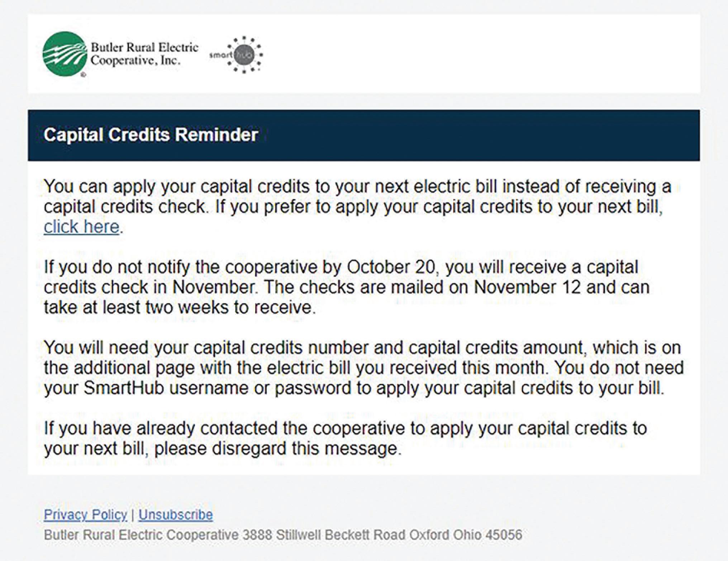Click the paragraph starting "If you do not notify"
The height and width of the screenshot is (561, 728).
[346, 287]
